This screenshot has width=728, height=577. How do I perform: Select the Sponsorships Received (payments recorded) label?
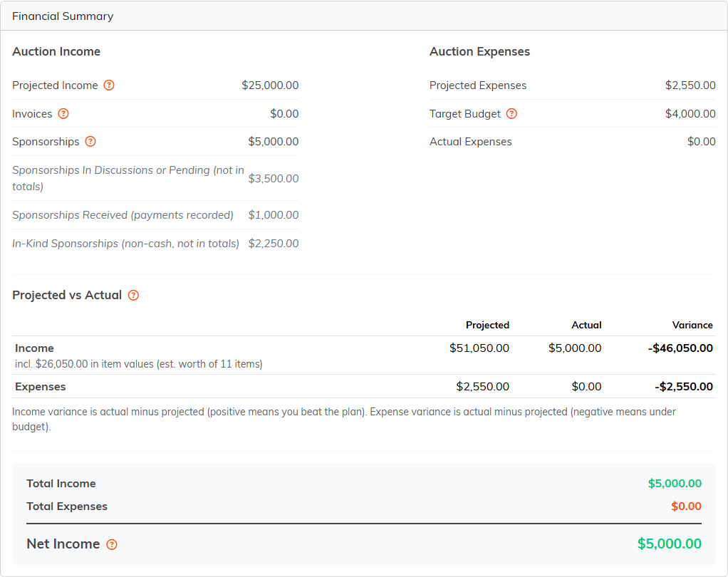123,215
